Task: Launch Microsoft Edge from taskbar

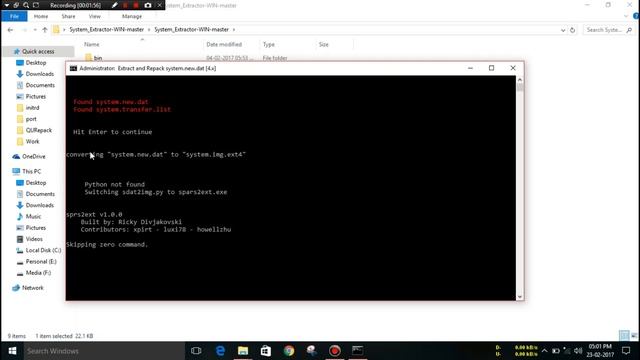Action: click(220, 351)
